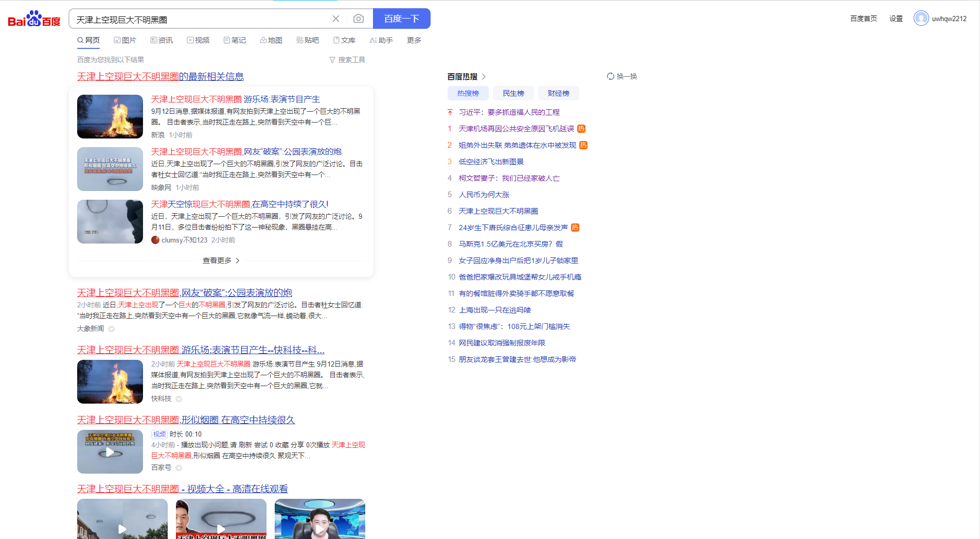The width and height of the screenshot is (980, 539).
Task: Open 快科技 result bonfire thumbnail
Action: pos(110,381)
